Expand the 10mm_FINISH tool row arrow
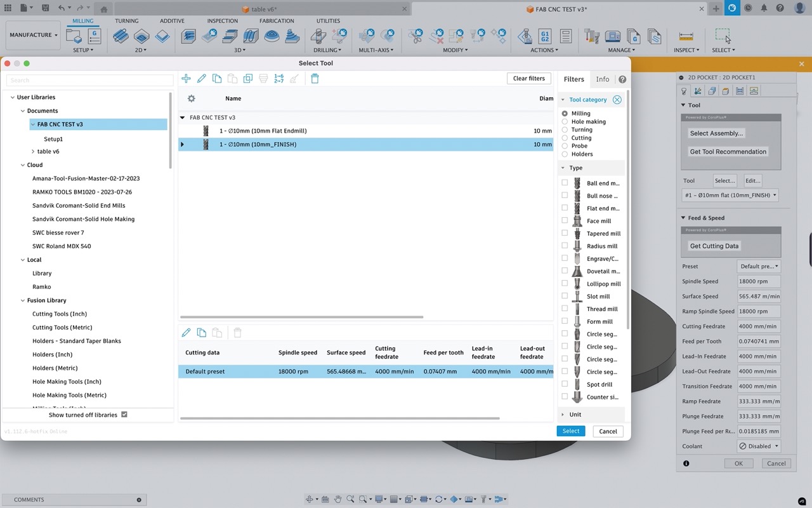This screenshot has width=812, height=508. pyautogui.click(x=183, y=145)
